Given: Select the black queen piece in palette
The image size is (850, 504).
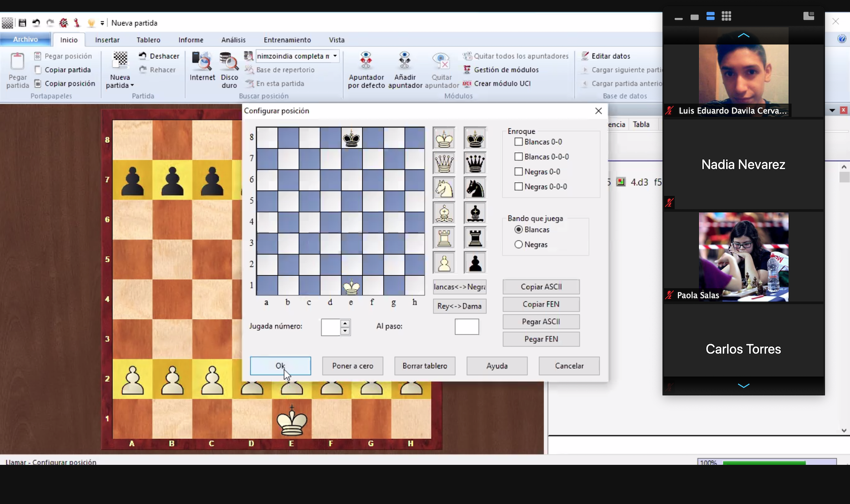Looking at the screenshot, I should pos(475,163).
